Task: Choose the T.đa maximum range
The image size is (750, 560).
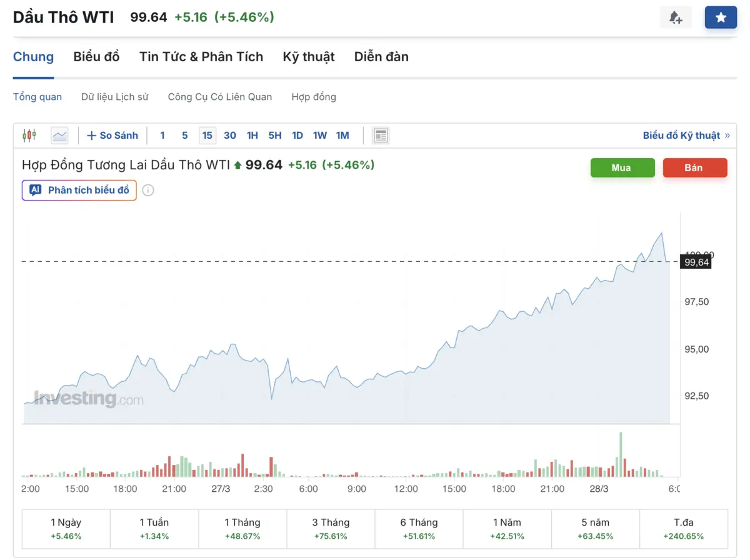Action: click(684, 529)
